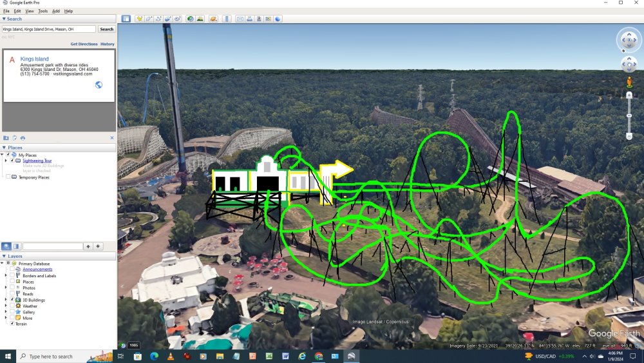
Task: Select the Add Polygon tool
Action: [x=149, y=19]
